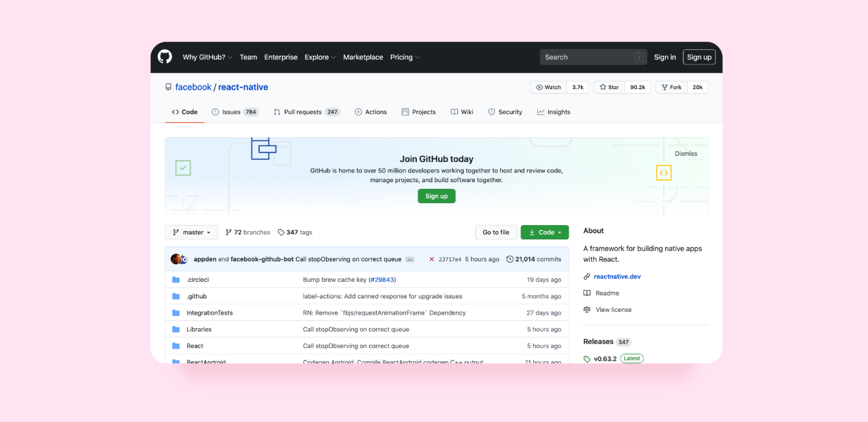The width and height of the screenshot is (868, 422).
Task: Open the Team menu item
Action: click(x=248, y=57)
